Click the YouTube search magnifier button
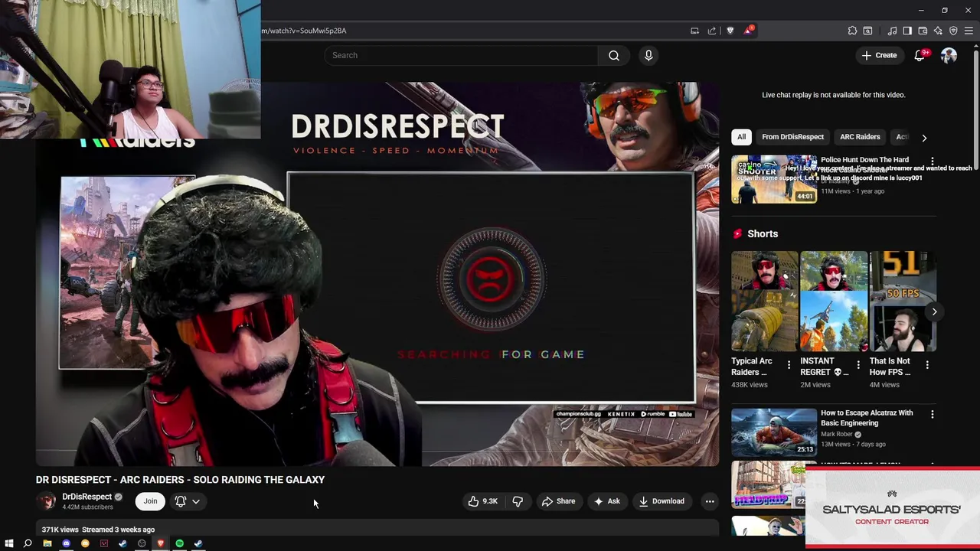Image resolution: width=980 pixels, height=551 pixels. (614, 55)
